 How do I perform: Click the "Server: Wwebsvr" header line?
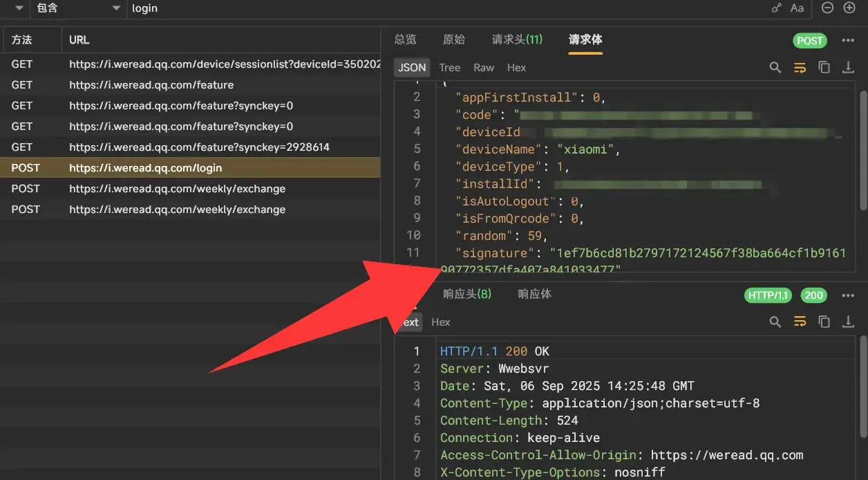point(495,369)
